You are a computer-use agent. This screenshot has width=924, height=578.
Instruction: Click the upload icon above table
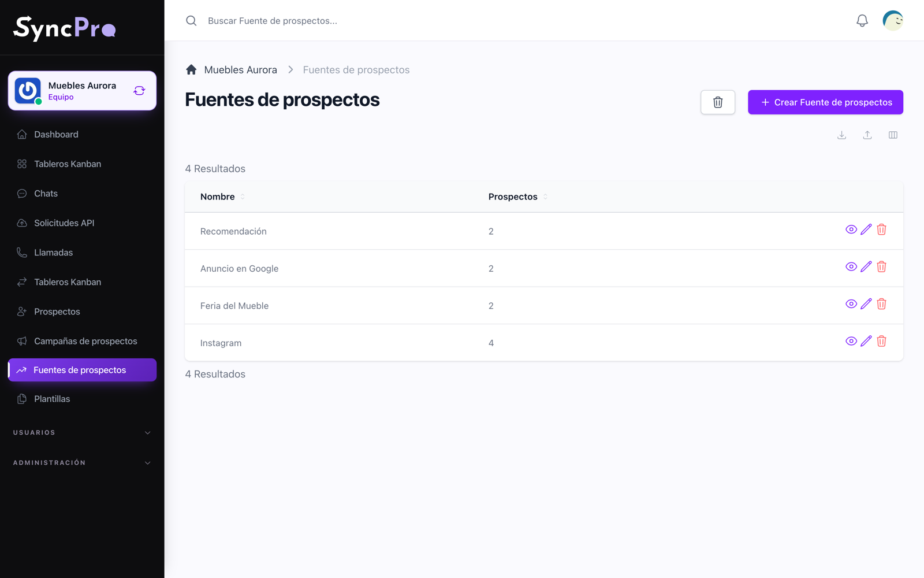pyautogui.click(x=867, y=135)
